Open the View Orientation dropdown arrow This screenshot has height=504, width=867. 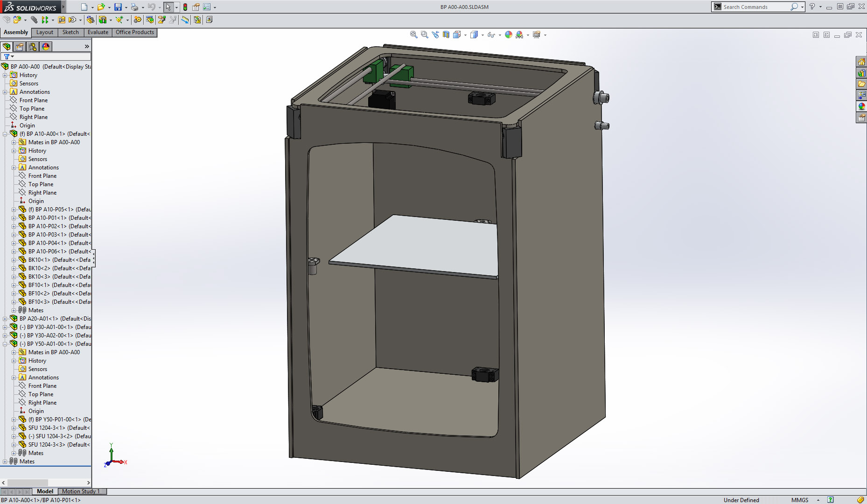click(465, 35)
